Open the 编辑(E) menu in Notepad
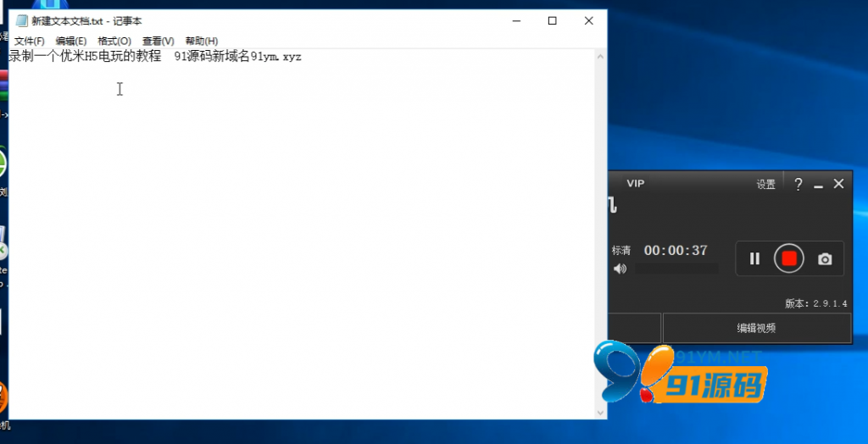The height and width of the screenshot is (444, 868). tap(71, 41)
